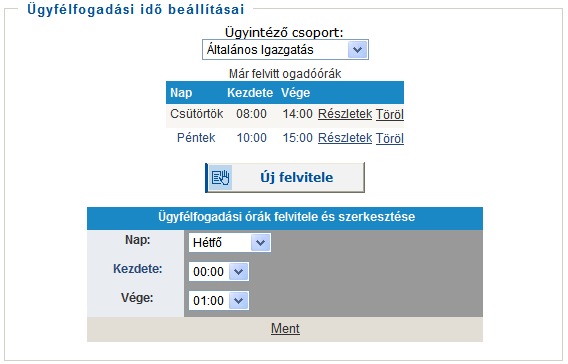Click the 00:00 start time value
Screen dimensions: 568x364
point(208,272)
